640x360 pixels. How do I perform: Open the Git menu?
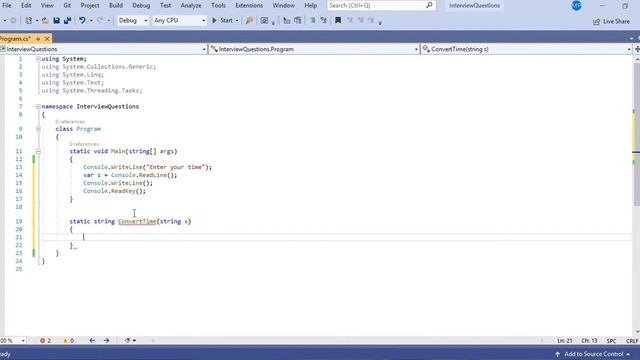[x=67, y=5]
